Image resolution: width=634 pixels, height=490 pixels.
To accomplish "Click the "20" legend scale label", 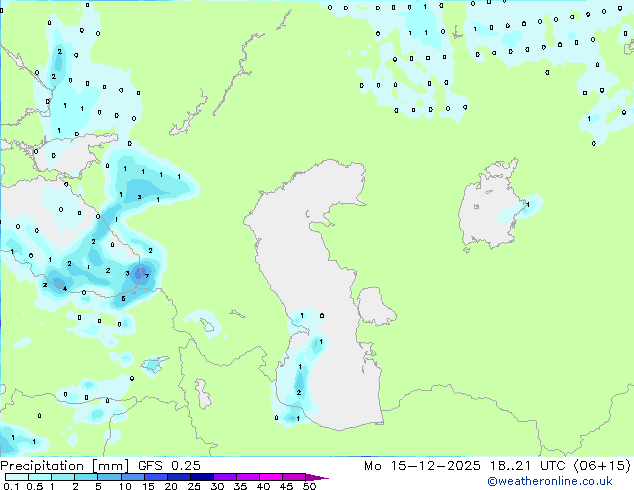I will 171,486.
